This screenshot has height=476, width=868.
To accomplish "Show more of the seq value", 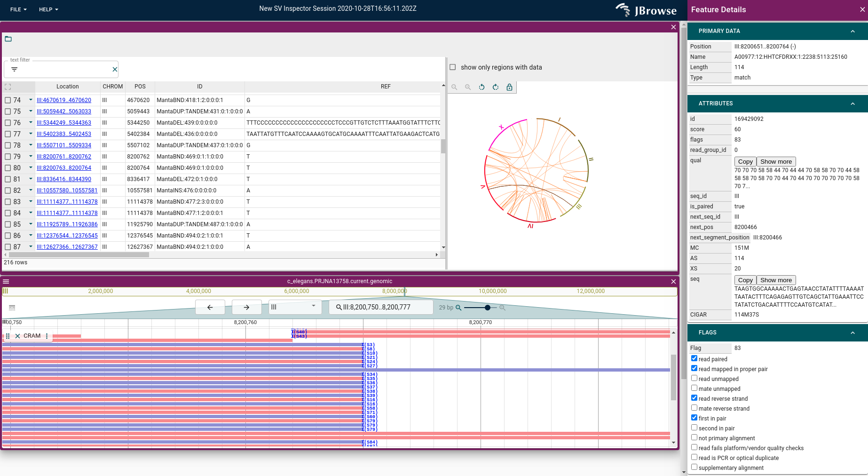I will coord(776,280).
